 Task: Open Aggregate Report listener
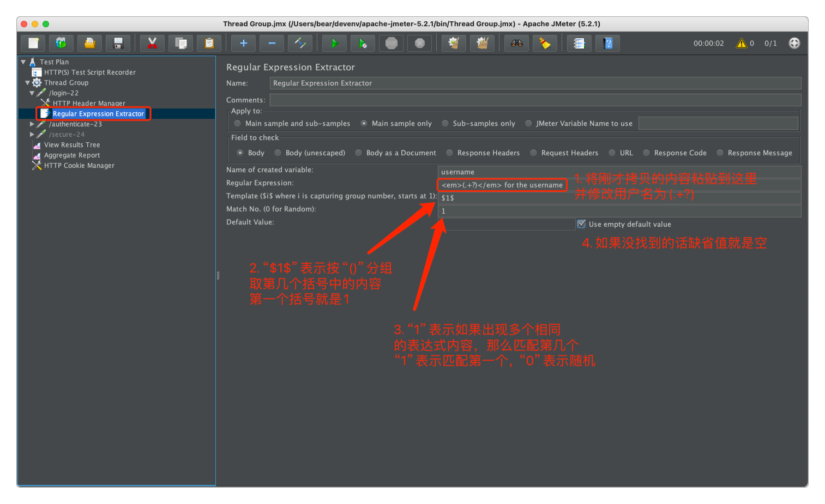[72, 155]
